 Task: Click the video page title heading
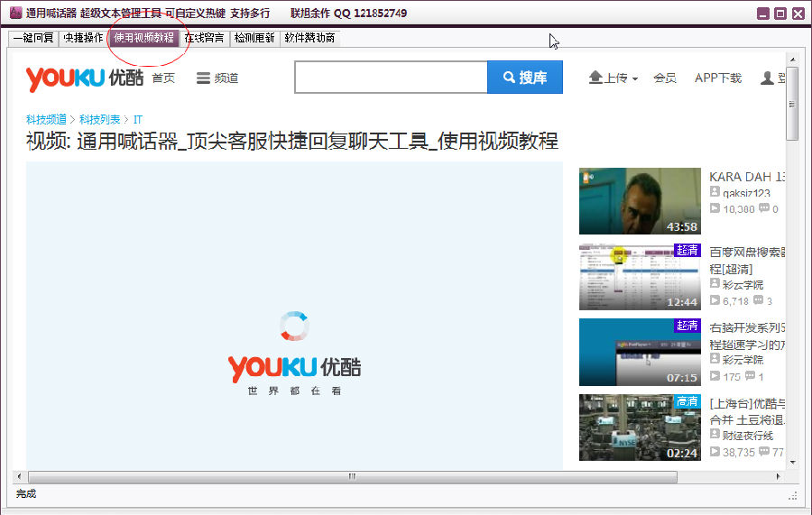click(292, 142)
